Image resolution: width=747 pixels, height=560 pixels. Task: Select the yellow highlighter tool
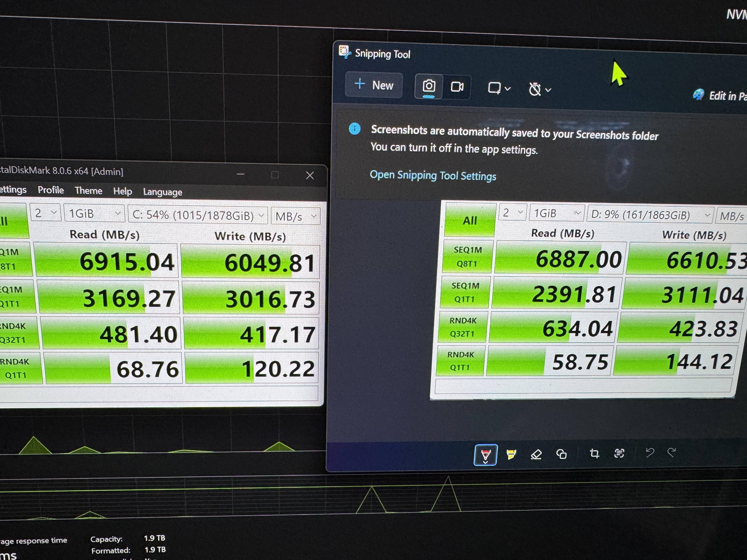tap(511, 454)
